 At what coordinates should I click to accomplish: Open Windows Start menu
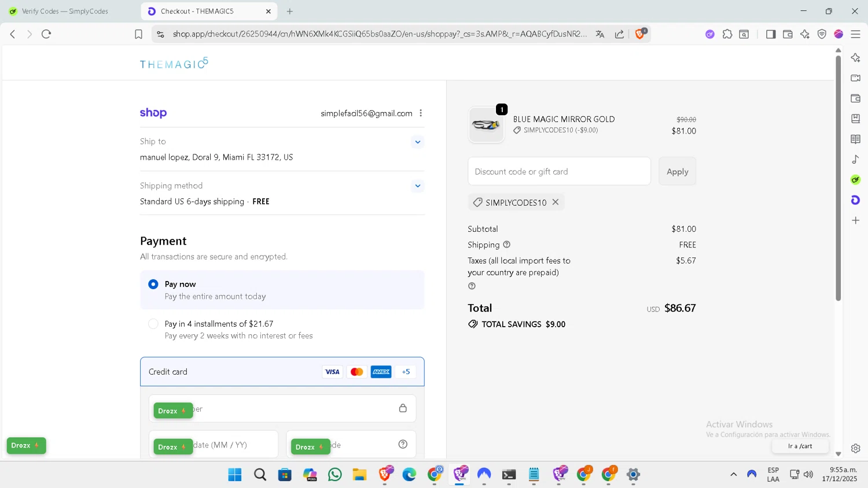coord(235,475)
